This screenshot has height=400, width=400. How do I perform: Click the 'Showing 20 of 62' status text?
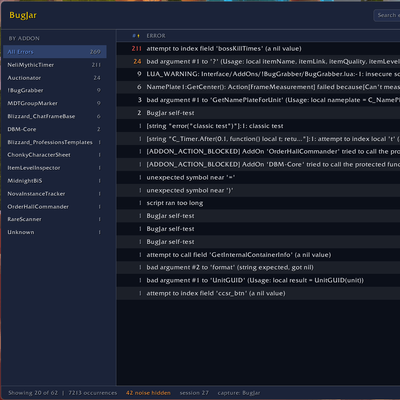[33, 393]
